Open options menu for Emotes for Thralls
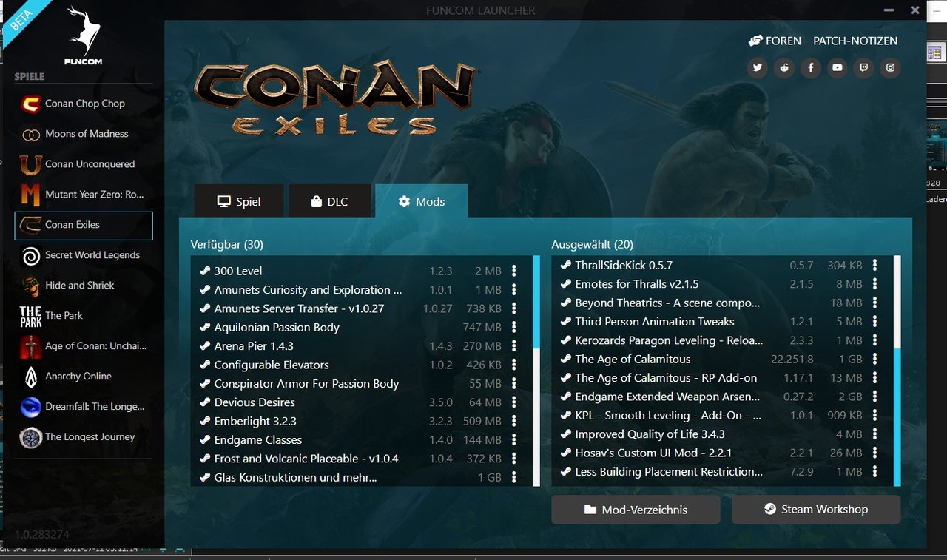The height and width of the screenshot is (560, 947). tap(875, 284)
